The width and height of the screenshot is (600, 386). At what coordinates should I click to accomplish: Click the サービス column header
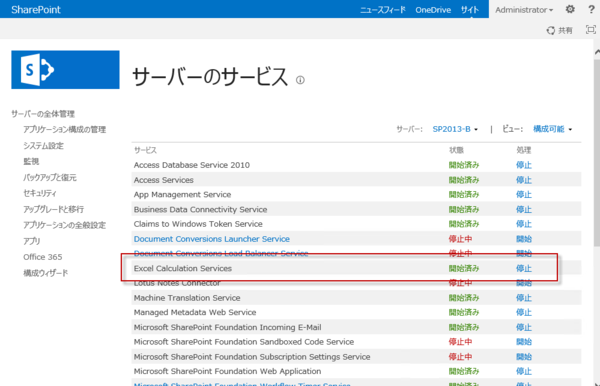coord(145,150)
